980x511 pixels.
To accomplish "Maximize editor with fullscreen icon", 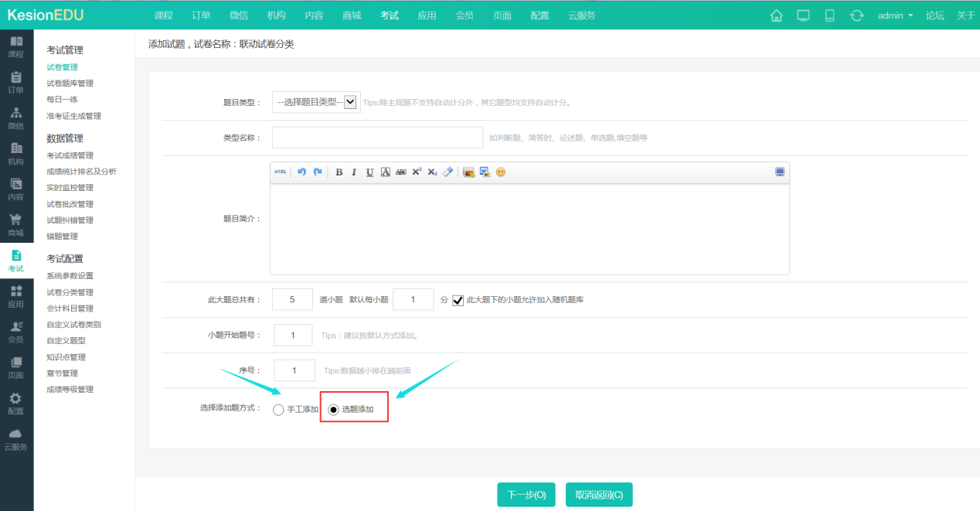I will click(780, 172).
